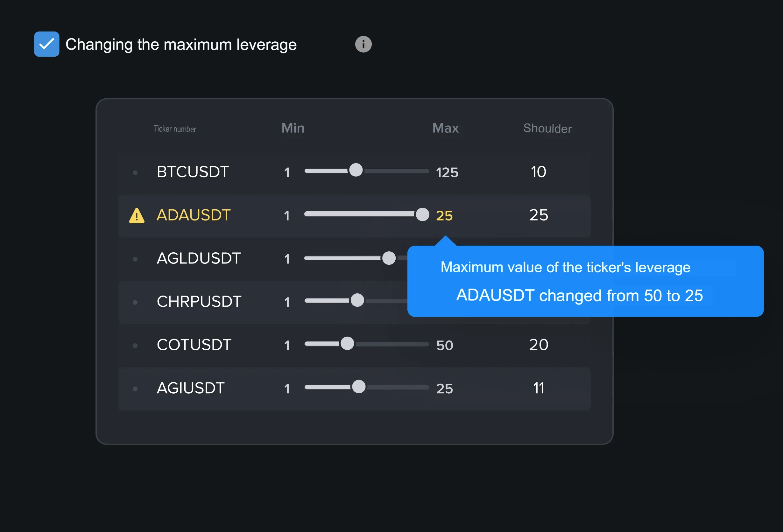783x532 pixels.
Task: Click the status dot beside AGIUSDT
Action: 135,388
